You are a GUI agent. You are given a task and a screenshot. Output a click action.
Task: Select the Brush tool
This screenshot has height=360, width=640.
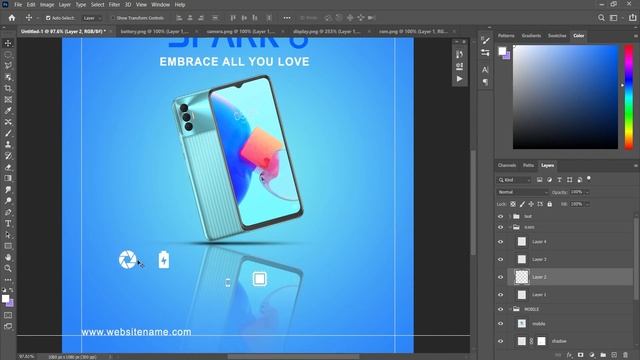pos(8,133)
